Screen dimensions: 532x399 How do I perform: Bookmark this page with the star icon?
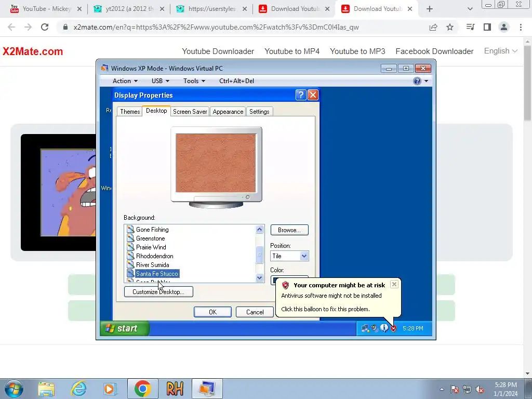[450, 27]
